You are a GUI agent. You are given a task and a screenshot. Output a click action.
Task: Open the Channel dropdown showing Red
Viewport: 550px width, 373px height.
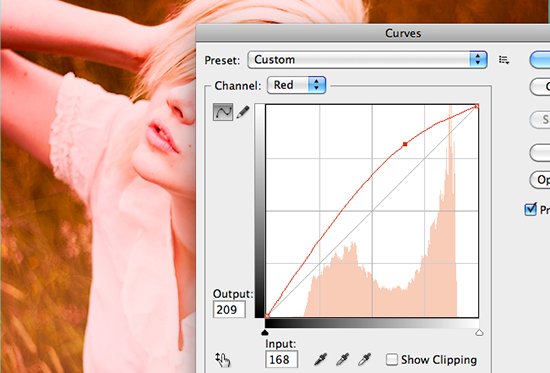(x=296, y=85)
